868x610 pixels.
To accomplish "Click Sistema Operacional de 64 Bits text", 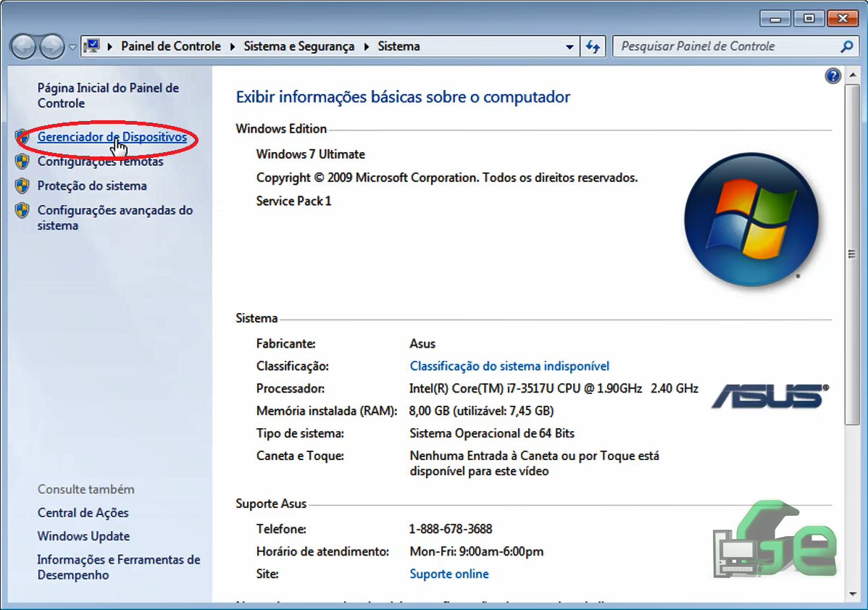I will point(492,433).
